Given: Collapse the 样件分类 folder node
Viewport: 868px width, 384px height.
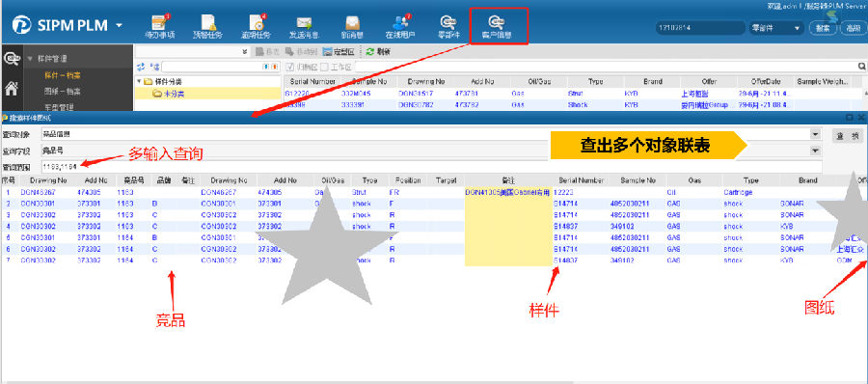Looking at the screenshot, I should point(139,81).
